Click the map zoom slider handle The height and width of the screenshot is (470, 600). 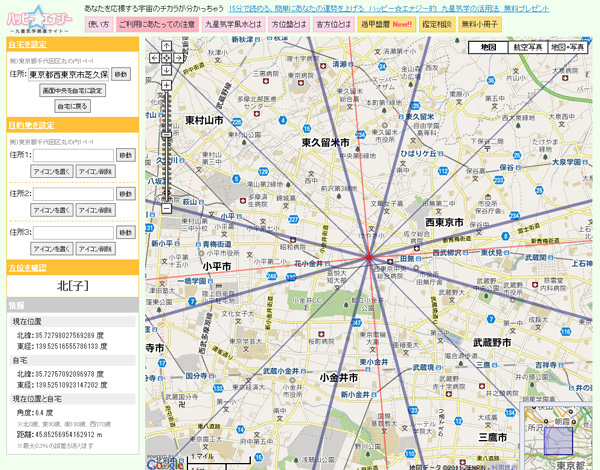(x=166, y=135)
